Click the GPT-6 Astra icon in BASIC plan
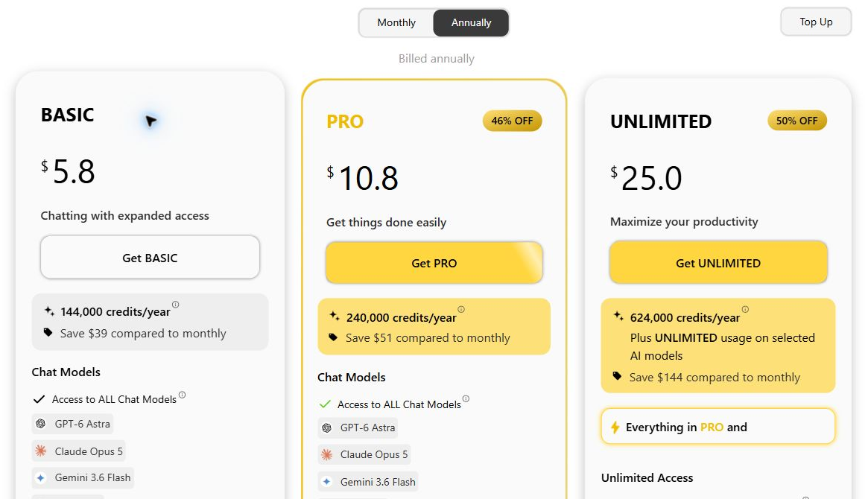Image resolution: width=868 pixels, height=499 pixels. (x=41, y=424)
